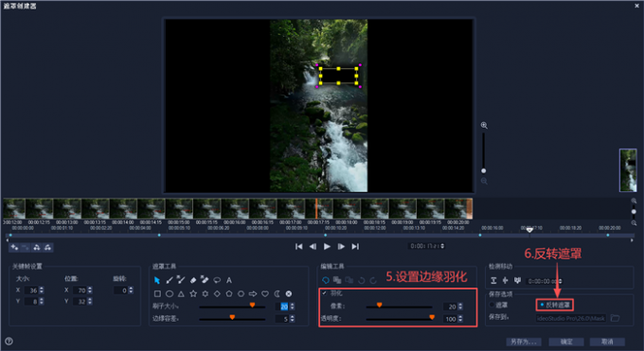This screenshot has width=644, height=351.
Task: Zoom in on the preview
Action: [484, 125]
